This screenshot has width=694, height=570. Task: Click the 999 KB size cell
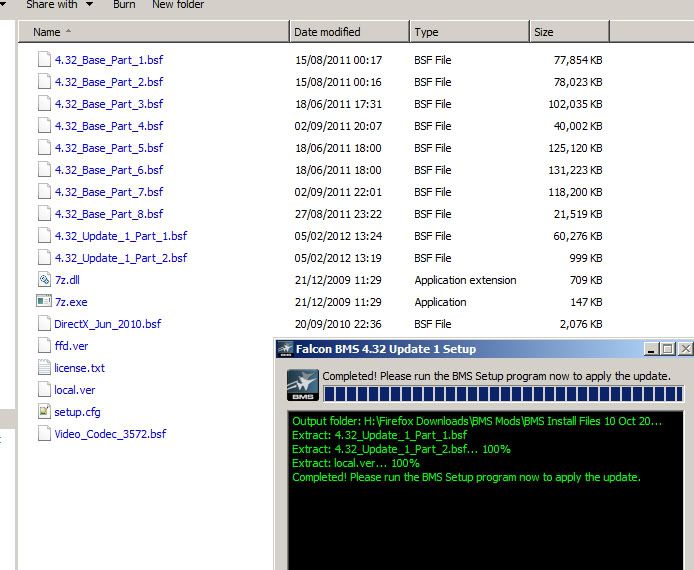[x=586, y=258]
